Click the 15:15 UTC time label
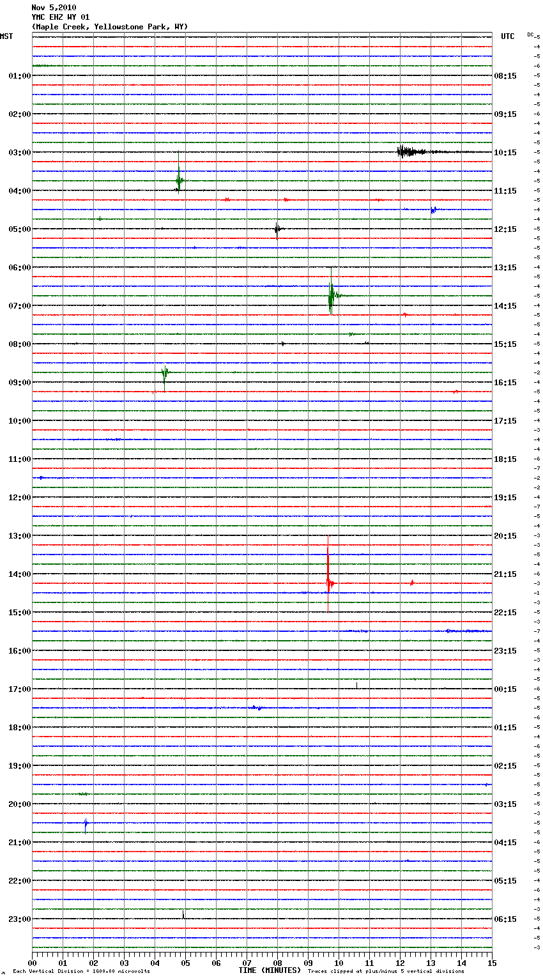Screen dimensions: 543x980 pyautogui.click(x=505, y=344)
